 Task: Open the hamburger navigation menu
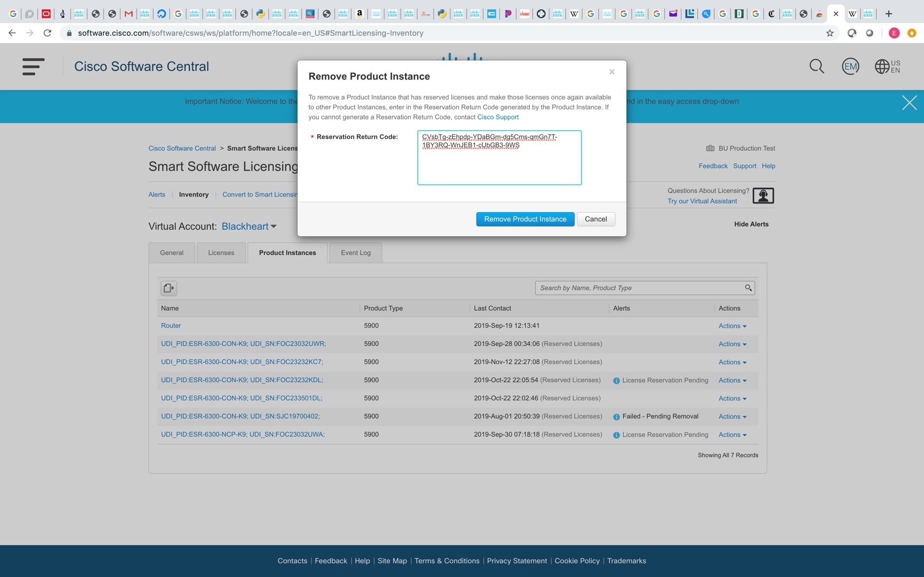(x=33, y=67)
